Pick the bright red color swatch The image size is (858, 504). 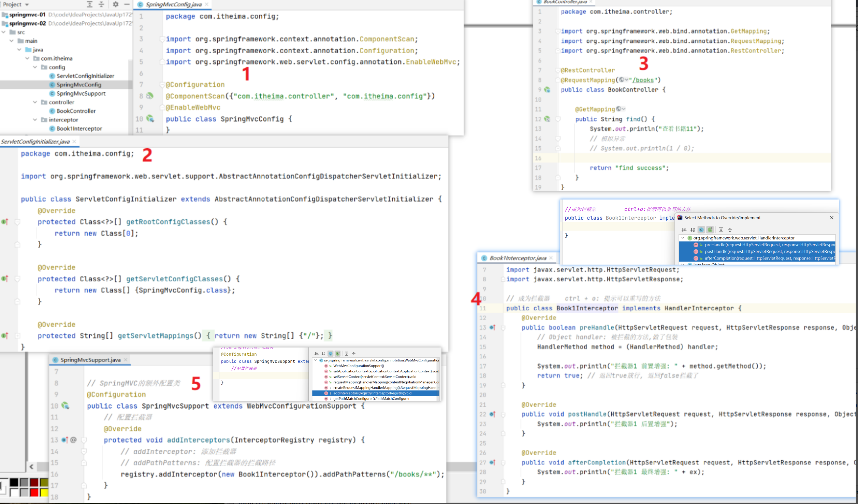pos(34,492)
